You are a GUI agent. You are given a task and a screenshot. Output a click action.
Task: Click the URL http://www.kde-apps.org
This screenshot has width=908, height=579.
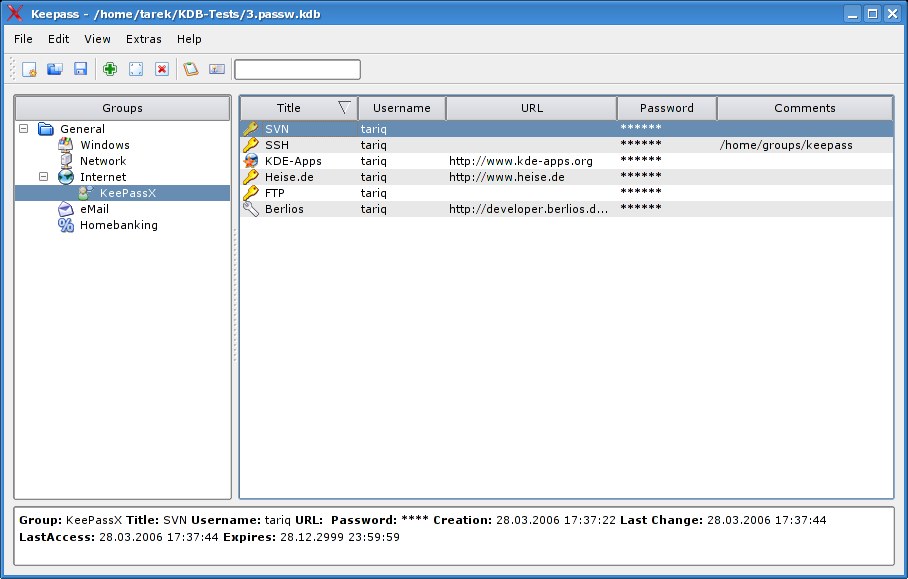click(x=521, y=161)
